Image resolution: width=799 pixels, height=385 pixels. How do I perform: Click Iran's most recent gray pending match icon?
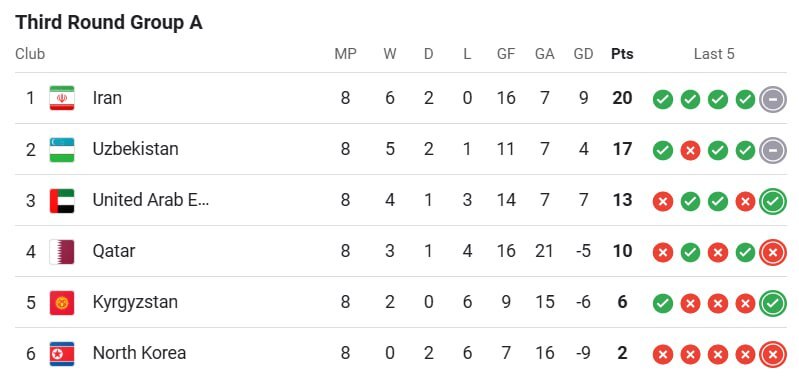(x=773, y=99)
